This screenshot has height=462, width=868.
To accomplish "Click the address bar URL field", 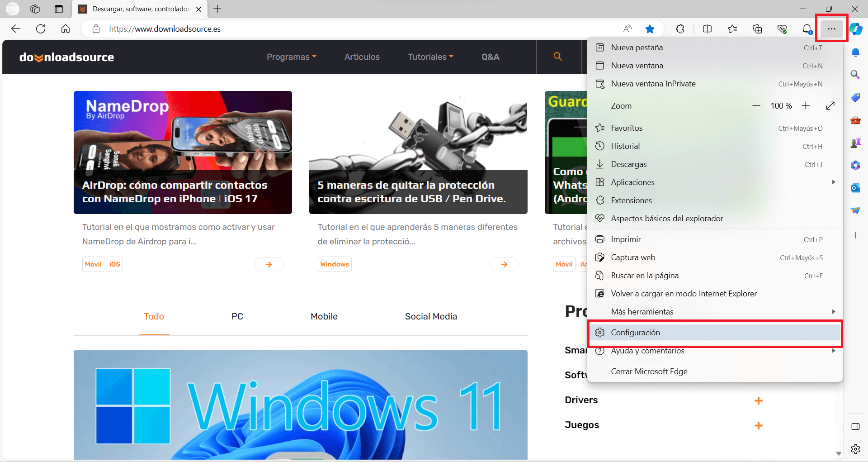I will point(353,29).
